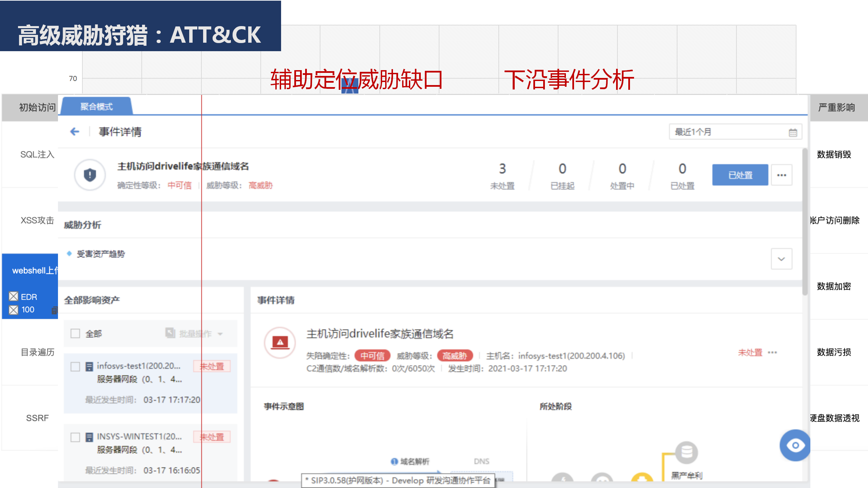
Task: Click the 全部影响资产 heading
Action: [x=92, y=300]
